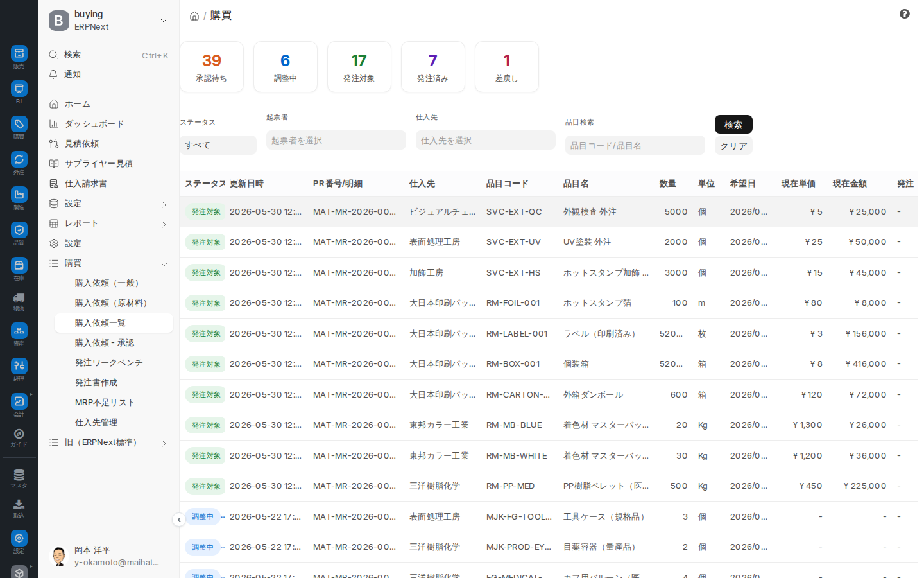Viewport: 924px width, 578px height.
Task: Click the 1 差戻し card
Action: pyautogui.click(x=507, y=67)
